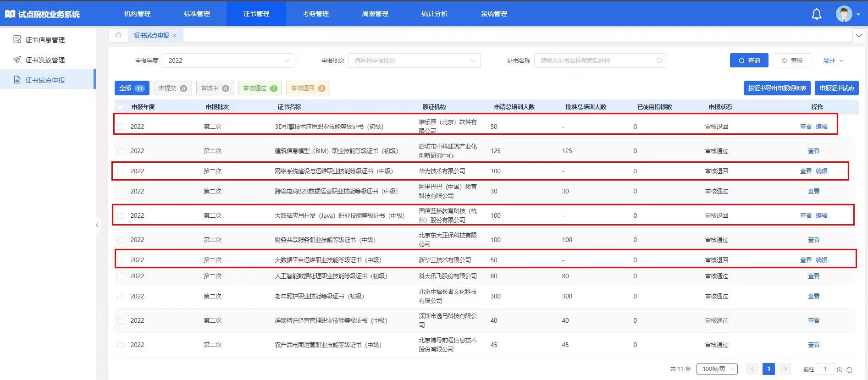The image size is (868, 380).
Task: Go to home tab icon
Action: [119, 35]
